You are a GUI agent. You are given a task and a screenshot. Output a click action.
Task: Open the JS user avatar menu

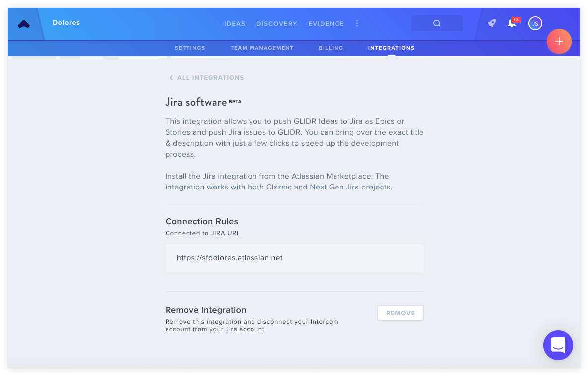pos(535,24)
